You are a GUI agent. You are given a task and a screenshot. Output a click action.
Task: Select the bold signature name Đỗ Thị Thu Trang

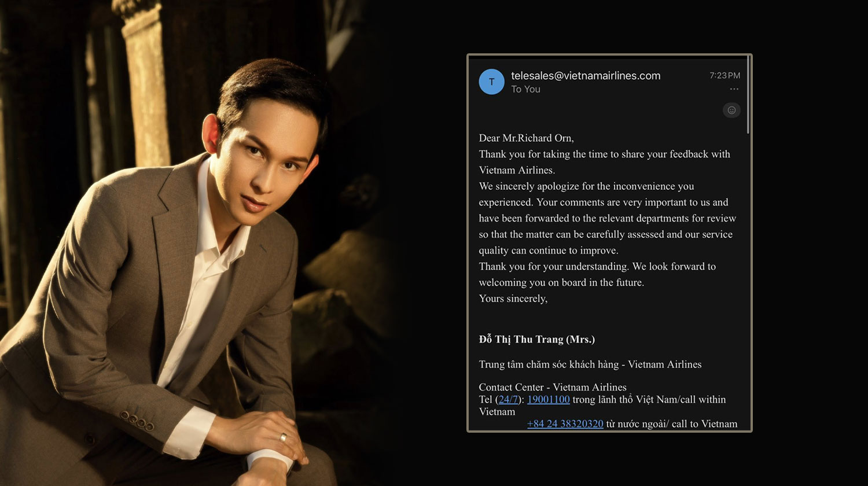[536, 339]
